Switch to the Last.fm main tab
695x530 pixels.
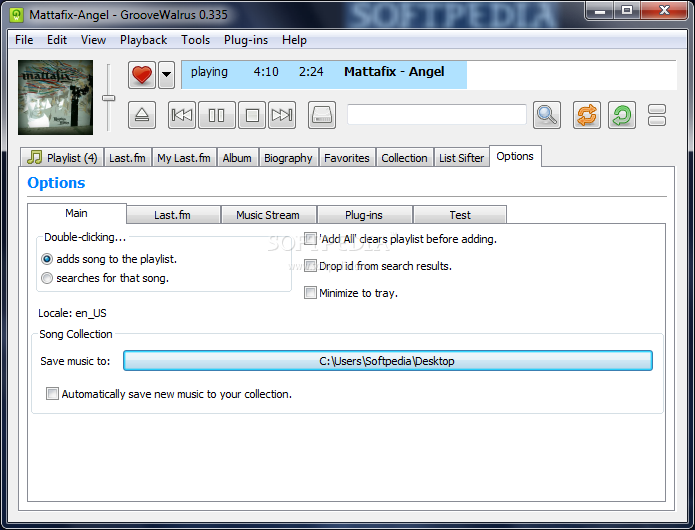point(128,158)
